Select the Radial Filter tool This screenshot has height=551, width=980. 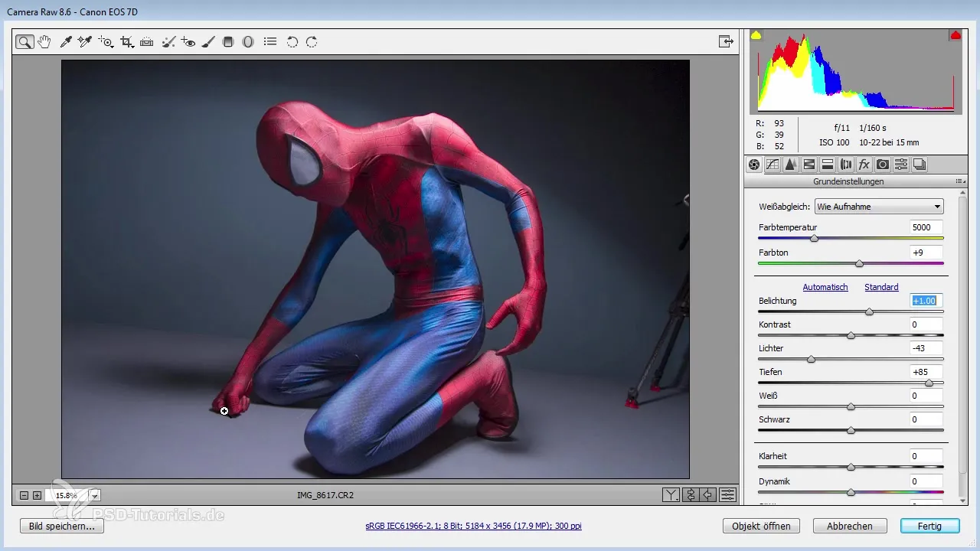tap(248, 42)
